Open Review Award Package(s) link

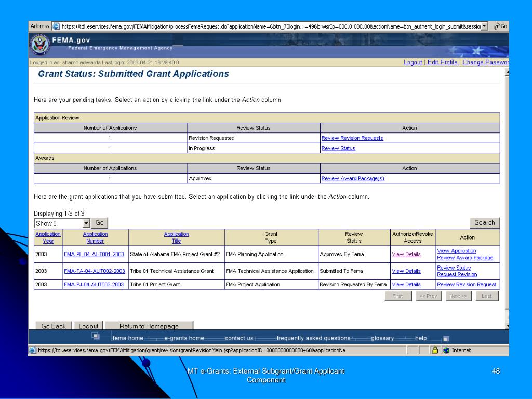click(353, 179)
